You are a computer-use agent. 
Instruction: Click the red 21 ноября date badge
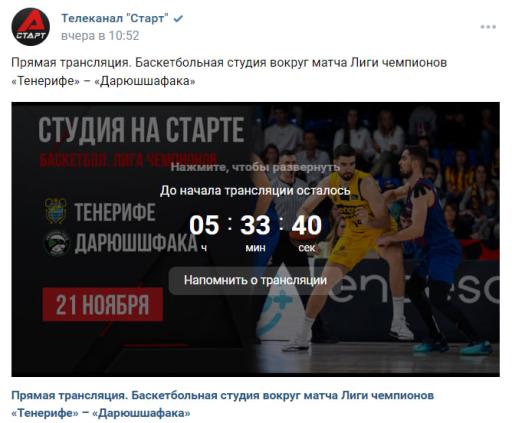(x=103, y=304)
